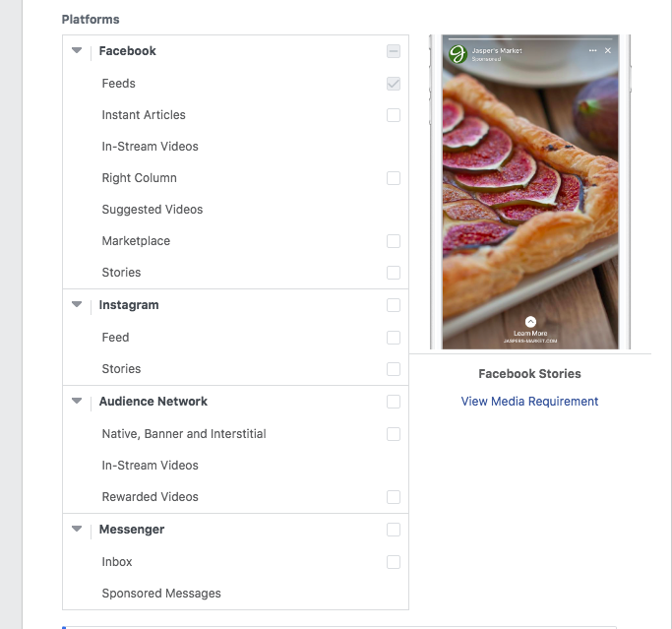Open the three-dot menu in story preview
Image resolution: width=672 pixels, height=629 pixels.
click(x=592, y=50)
